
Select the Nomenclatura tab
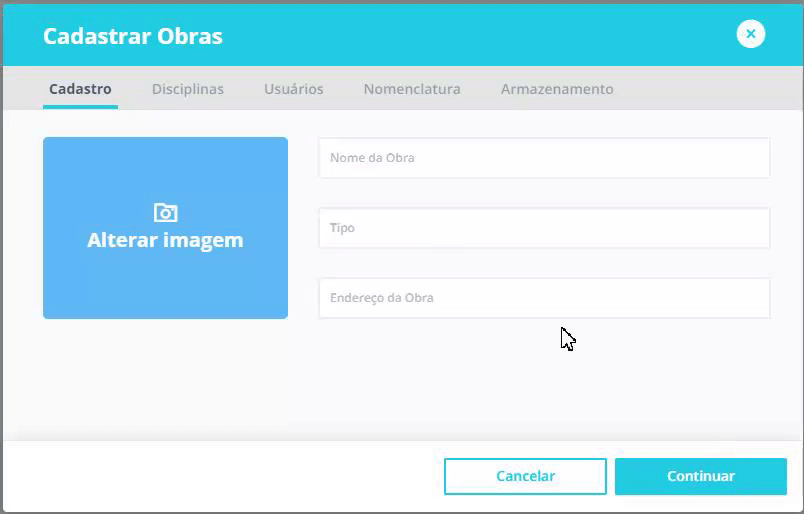click(412, 89)
